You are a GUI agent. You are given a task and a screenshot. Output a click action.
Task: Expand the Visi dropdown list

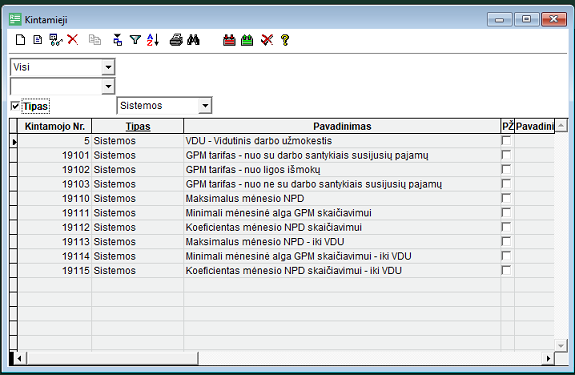pos(108,67)
